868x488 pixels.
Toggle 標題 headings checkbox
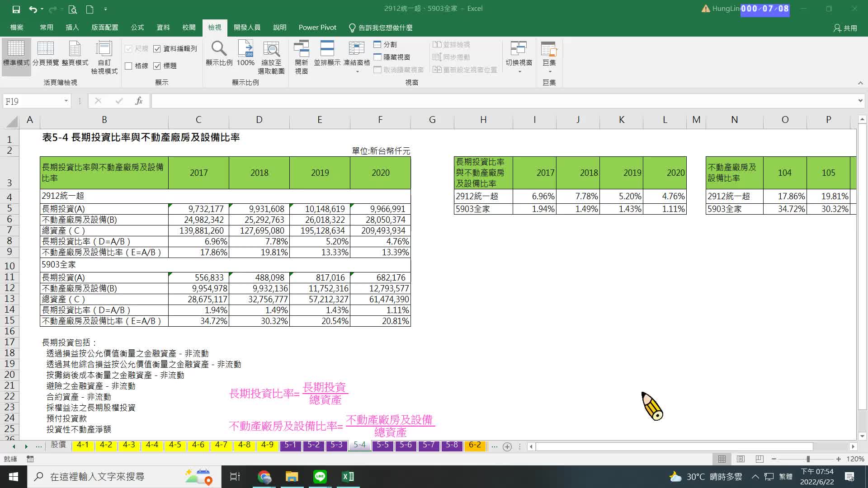pos(157,66)
